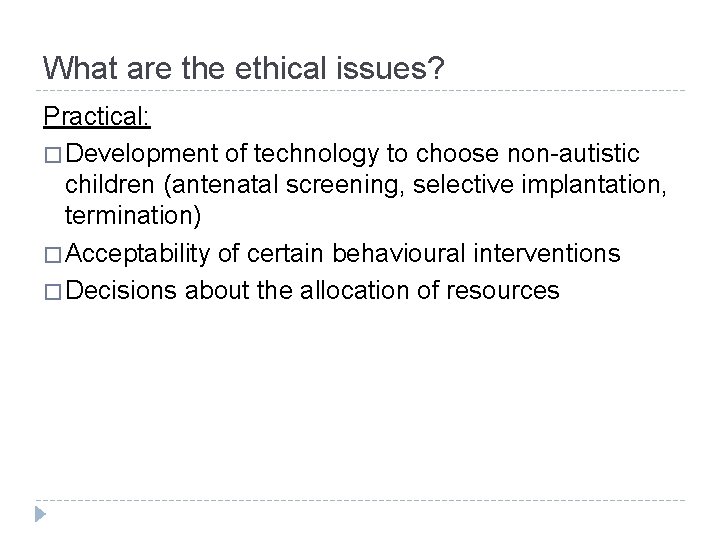
Task: Click the word "Acceptability"
Action: point(140,255)
